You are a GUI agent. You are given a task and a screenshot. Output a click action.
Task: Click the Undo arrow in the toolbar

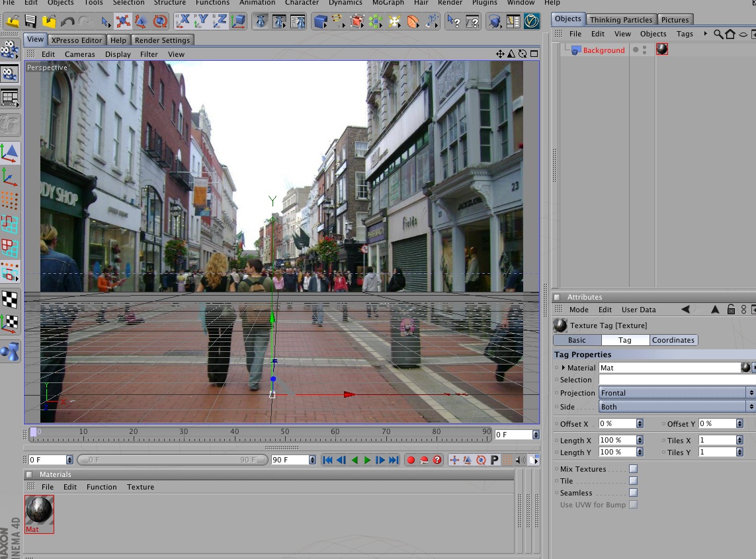[x=67, y=22]
